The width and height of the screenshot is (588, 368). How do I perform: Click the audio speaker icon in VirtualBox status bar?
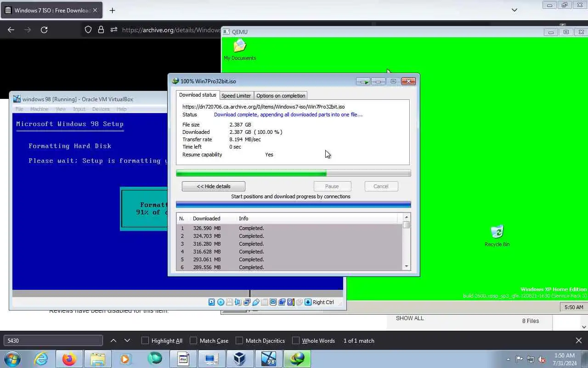pyautogui.click(x=238, y=302)
